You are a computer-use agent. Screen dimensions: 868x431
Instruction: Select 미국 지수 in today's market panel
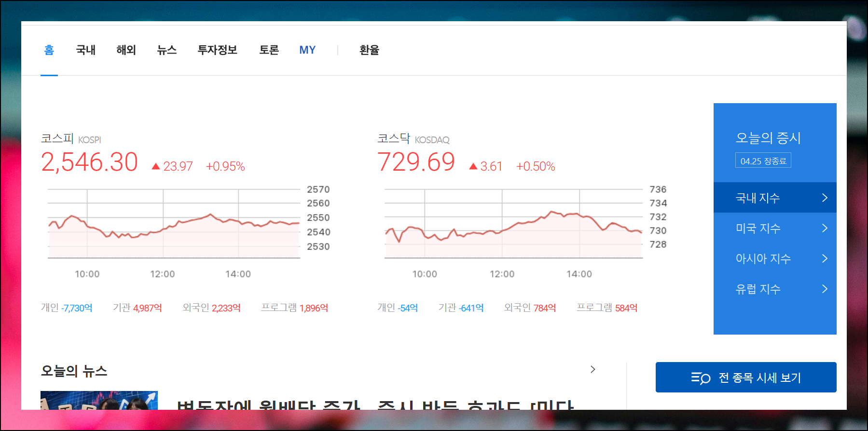(775, 228)
